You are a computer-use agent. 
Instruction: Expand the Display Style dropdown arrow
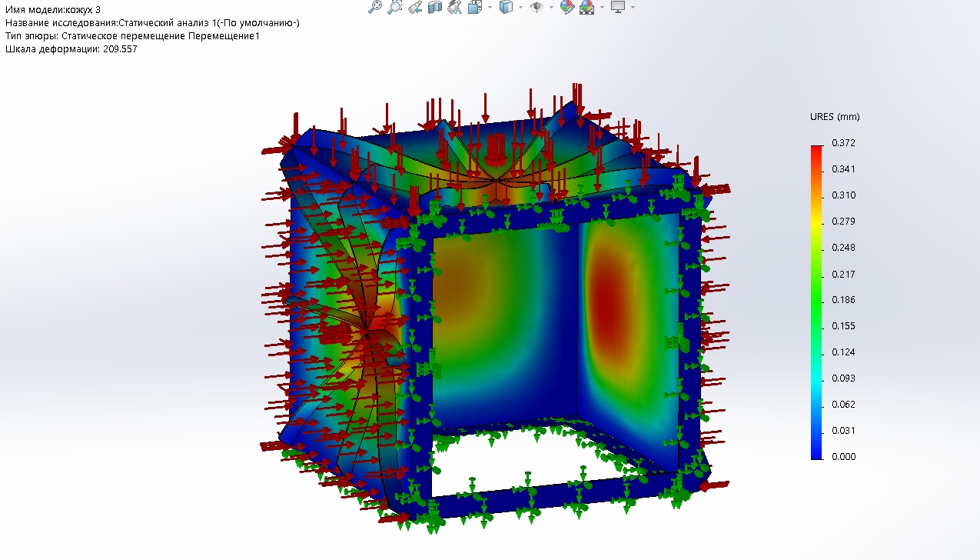[520, 7]
